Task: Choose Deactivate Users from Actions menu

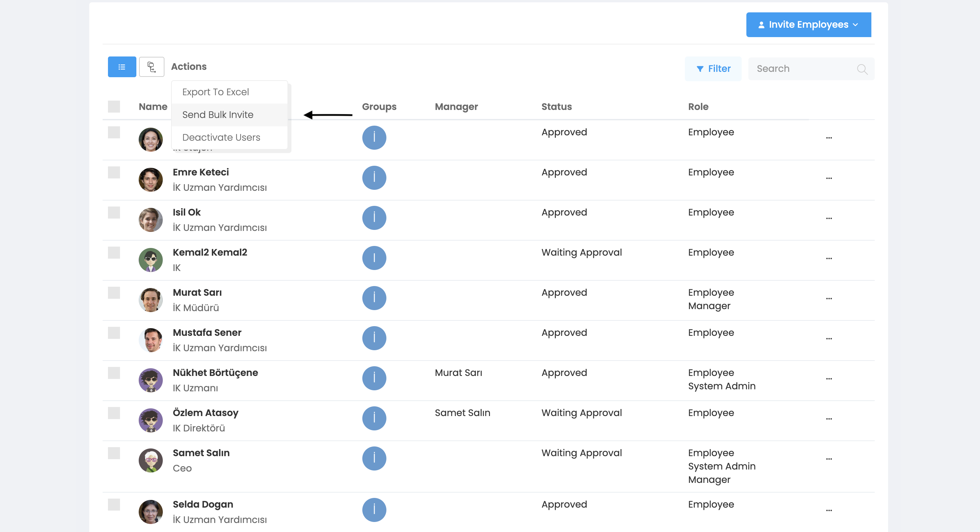Action: tap(221, 137)
